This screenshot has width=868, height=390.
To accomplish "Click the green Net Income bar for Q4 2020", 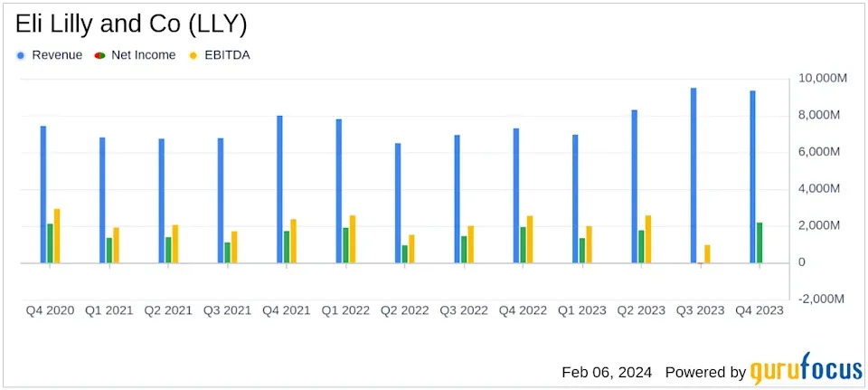I will click(x=50, y=243).
